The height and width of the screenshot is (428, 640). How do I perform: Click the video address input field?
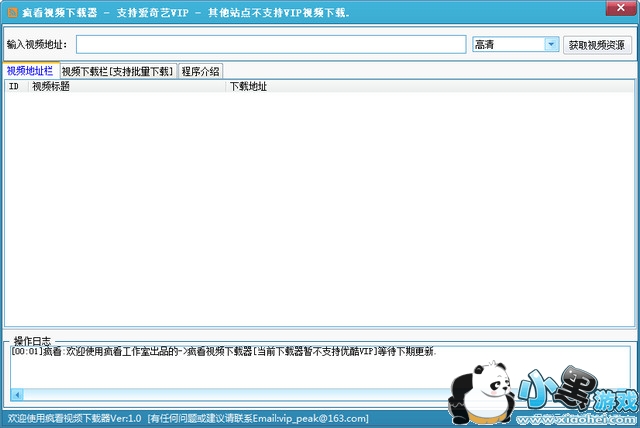(271, 44)
